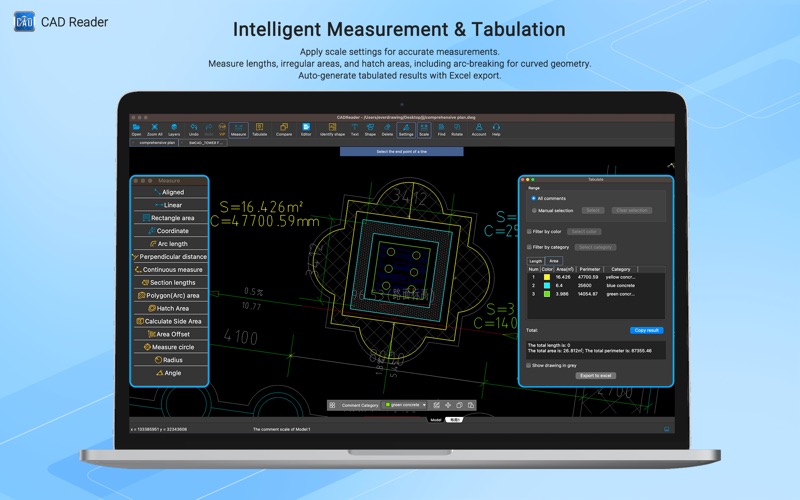Click the Undo toolbar icon

[193, 130]
